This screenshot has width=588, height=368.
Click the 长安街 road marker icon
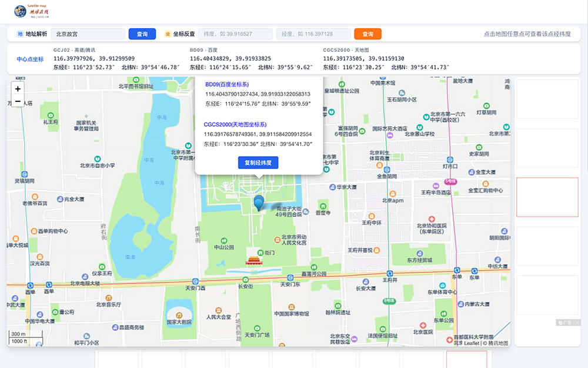[245, 279]
